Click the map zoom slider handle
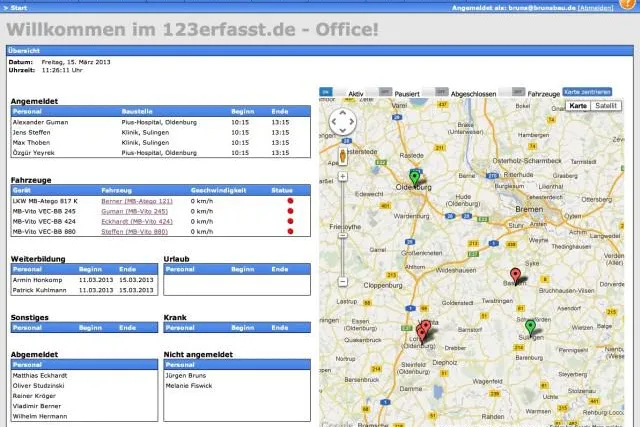640x427 pixels. [x=343, y=236]
